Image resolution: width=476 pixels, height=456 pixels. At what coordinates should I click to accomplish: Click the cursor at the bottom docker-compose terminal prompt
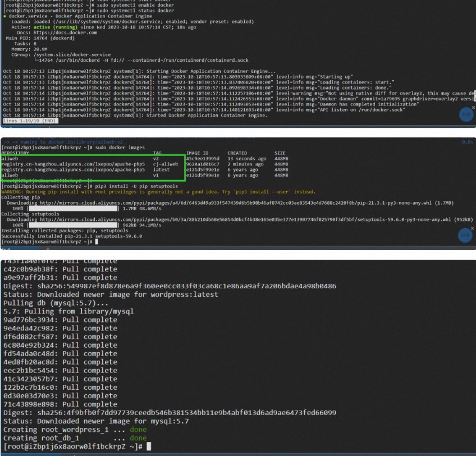[149, 446]
